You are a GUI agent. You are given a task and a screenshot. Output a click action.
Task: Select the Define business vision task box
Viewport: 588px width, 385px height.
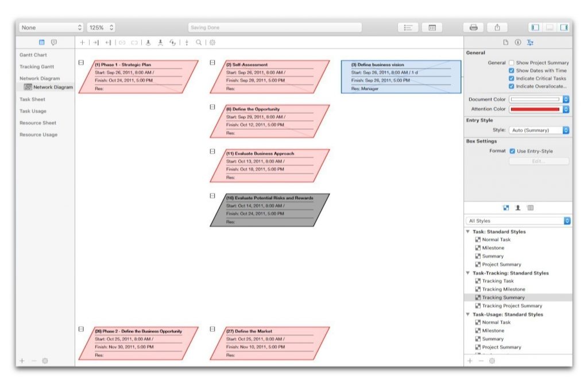point(400,76)
